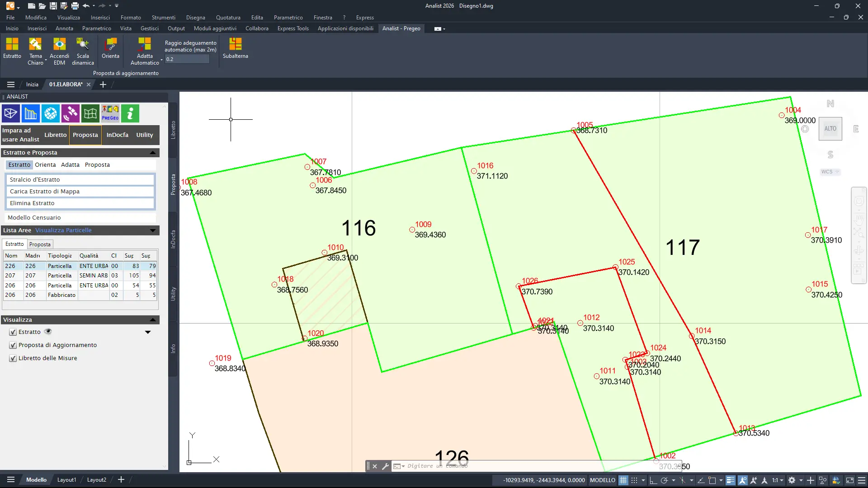Toggle the eye icon next to Estratto
Viewport: 868px width, 488px height.
coord(48,331)
